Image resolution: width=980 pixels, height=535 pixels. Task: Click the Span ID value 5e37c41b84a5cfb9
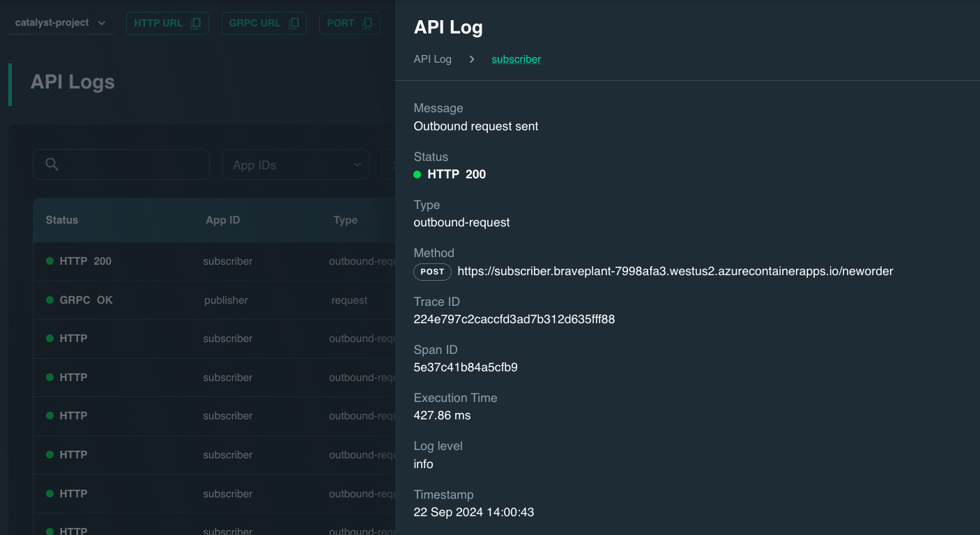pos(466,368)
